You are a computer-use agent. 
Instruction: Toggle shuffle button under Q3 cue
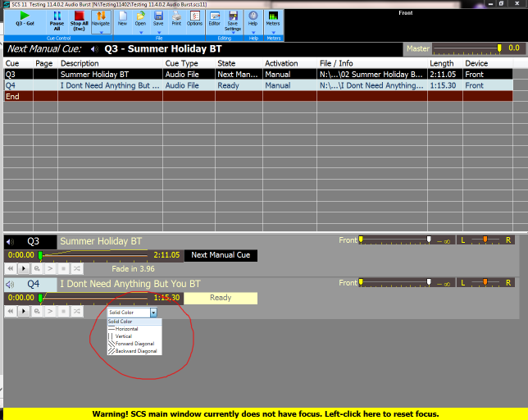(x=76, y=268)
